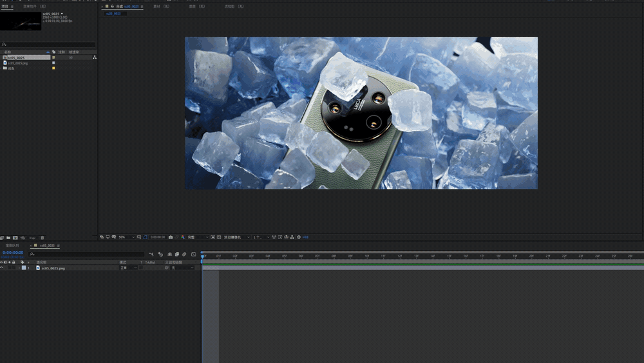This screenshot has height=363, width=644.
Task: Toggle the region of interest icon
Action: point(213,237)
